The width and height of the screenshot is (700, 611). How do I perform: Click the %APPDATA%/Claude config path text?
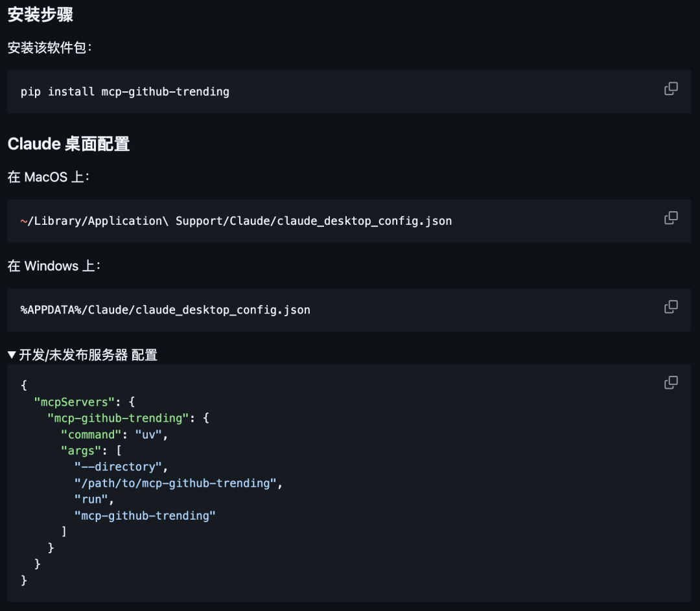coord(165,310)
